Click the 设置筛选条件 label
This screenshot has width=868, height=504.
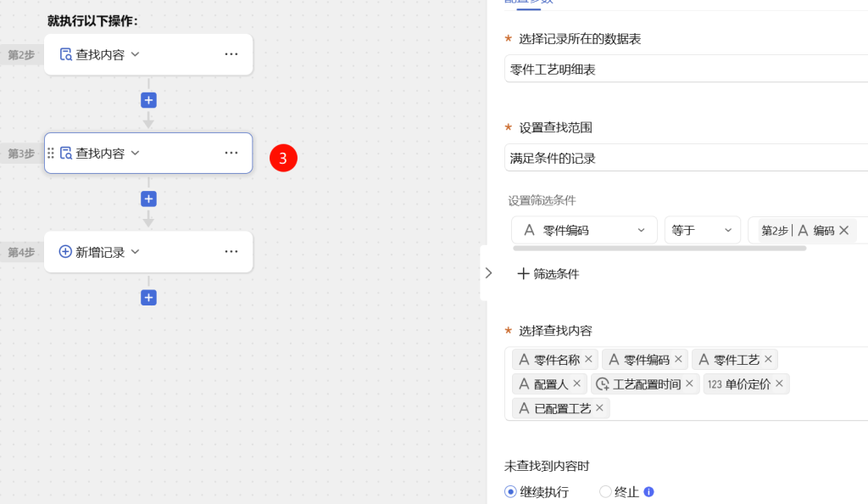542,200
